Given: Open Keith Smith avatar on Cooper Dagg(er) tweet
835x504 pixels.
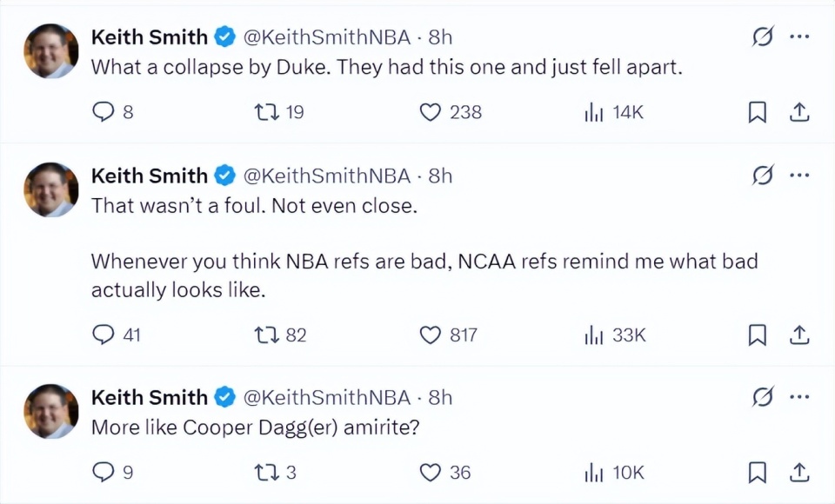Looking at the screenshot, I should click(50, 411).
